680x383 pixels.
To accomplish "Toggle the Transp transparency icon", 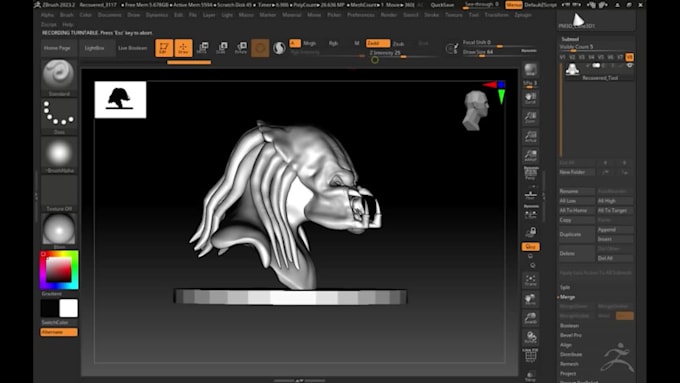I will [530, 376].
